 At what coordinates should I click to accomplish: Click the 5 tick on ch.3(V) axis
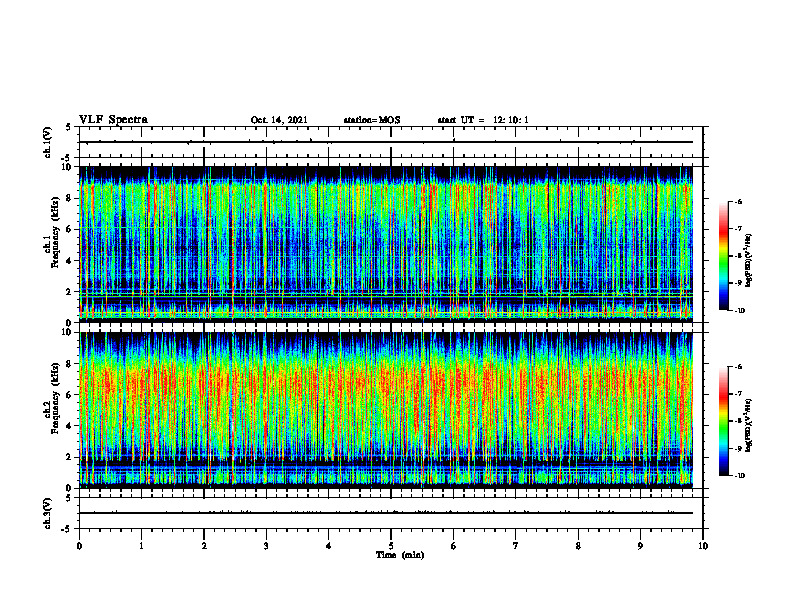[69, 498]
